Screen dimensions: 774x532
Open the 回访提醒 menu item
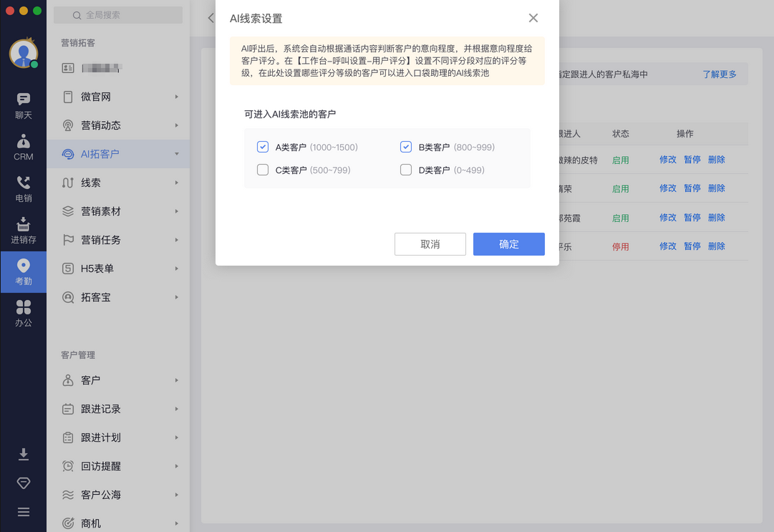pos(118,466)
